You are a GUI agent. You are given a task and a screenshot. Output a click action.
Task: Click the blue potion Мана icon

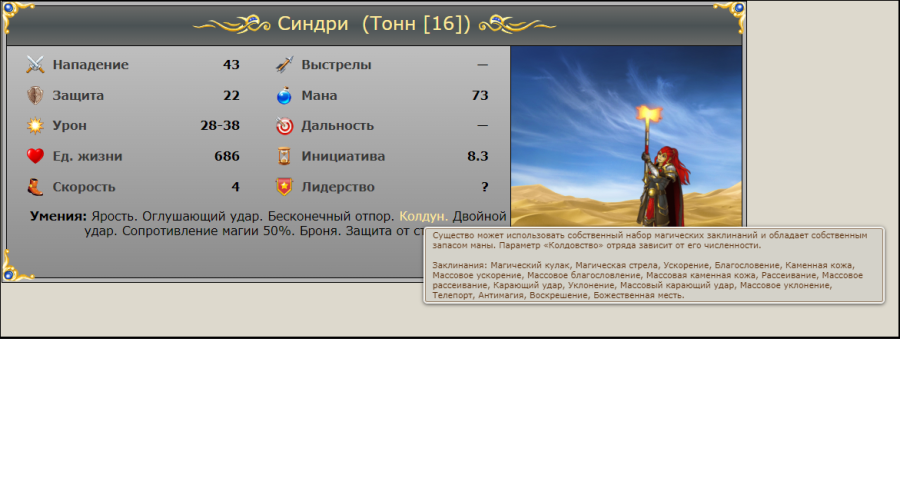tap(284, 95)
